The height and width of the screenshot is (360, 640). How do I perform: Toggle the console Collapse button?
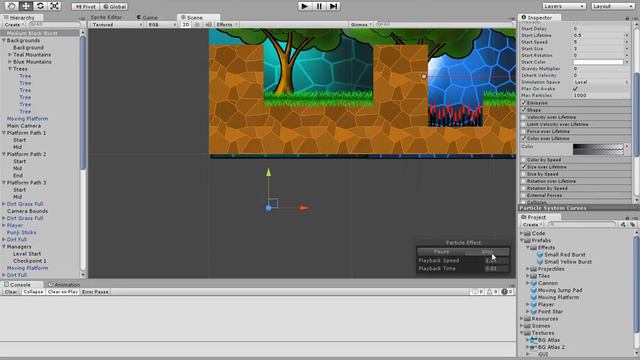(x=33, y=292)
